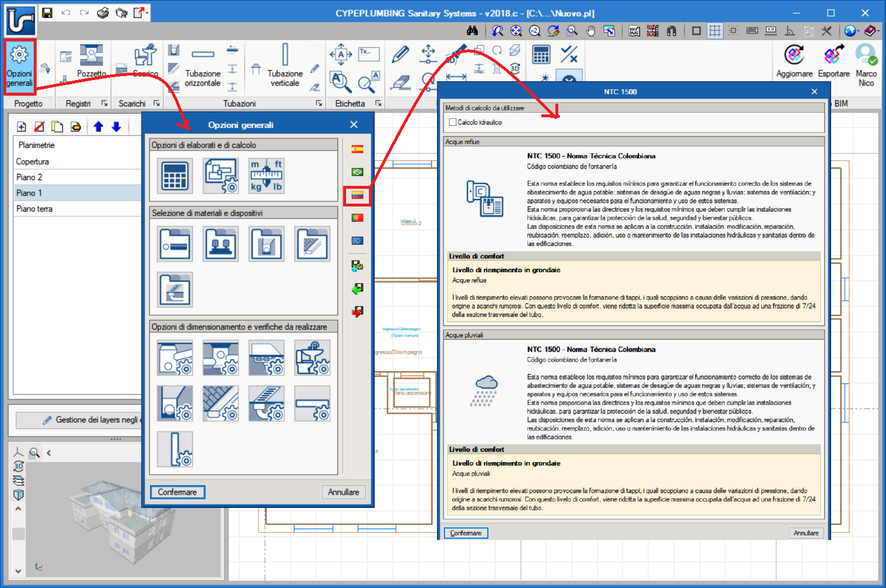Select the European Union flag option

(x=357, y=241)
